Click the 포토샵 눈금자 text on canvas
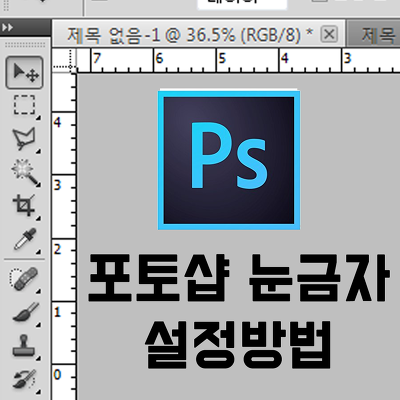Viewport: 400px width, 400px height. coord(238,278)
